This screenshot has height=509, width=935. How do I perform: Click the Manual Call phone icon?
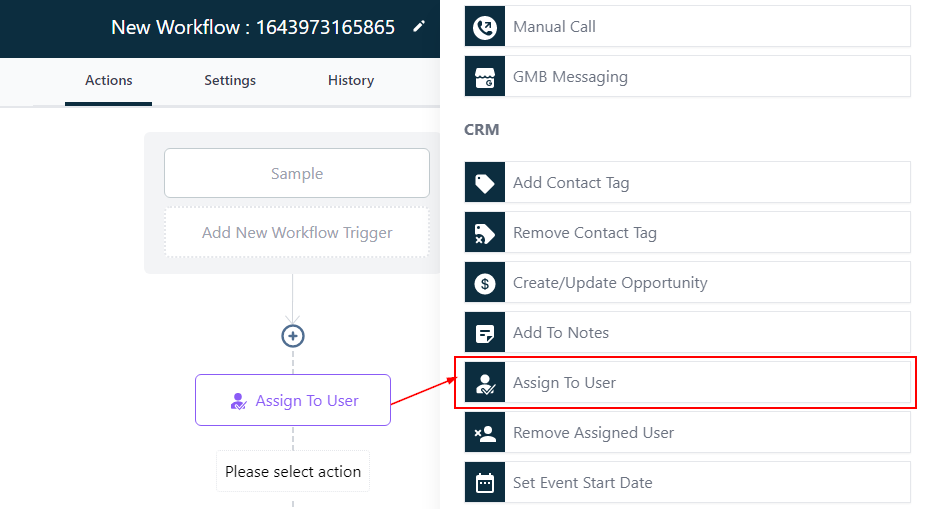(x=485, y=27)
